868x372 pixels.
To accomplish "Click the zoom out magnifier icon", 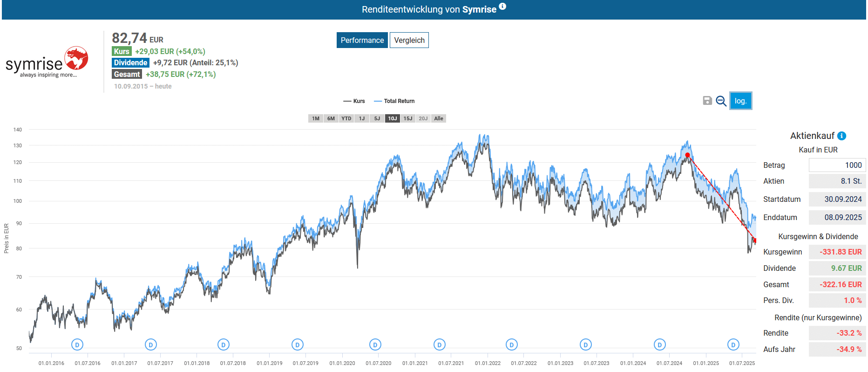I will click(721, 101).
